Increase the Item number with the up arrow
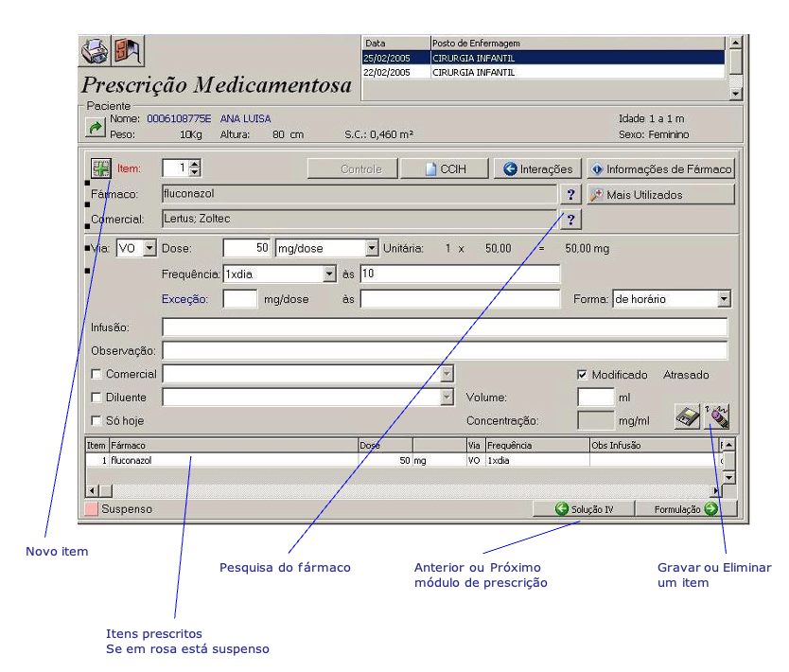 tap(195, 164)
